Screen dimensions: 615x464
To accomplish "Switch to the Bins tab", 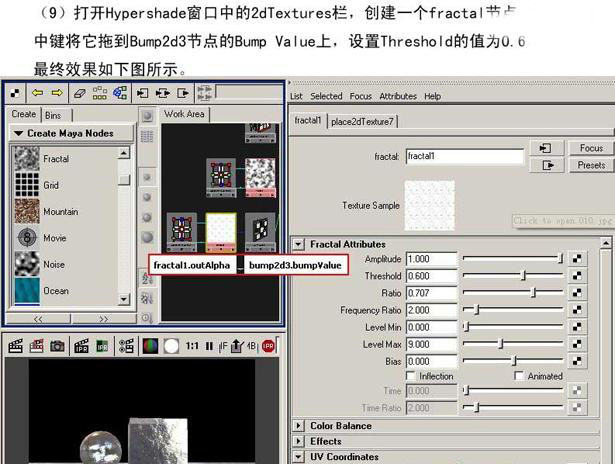I will click(x=53, y=115).
